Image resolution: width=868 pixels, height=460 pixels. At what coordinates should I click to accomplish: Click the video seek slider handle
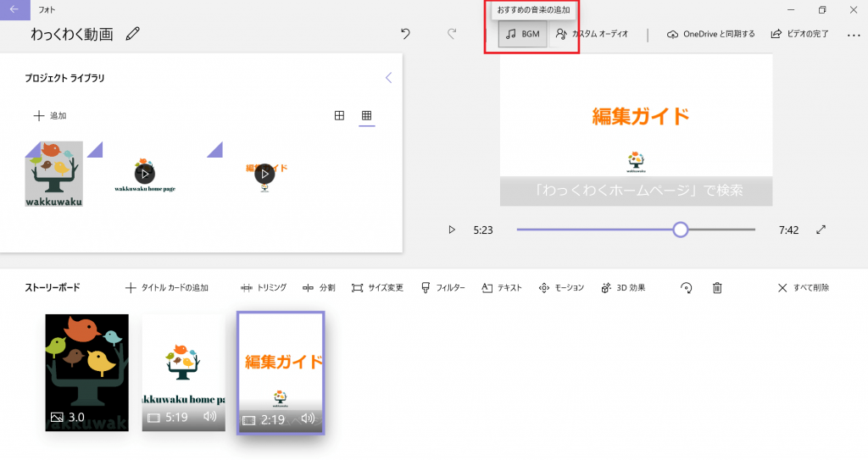click(680, 230)
